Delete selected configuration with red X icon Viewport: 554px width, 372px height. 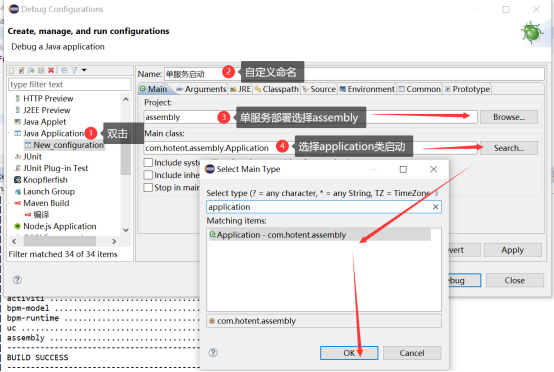(x=51, y=70)
